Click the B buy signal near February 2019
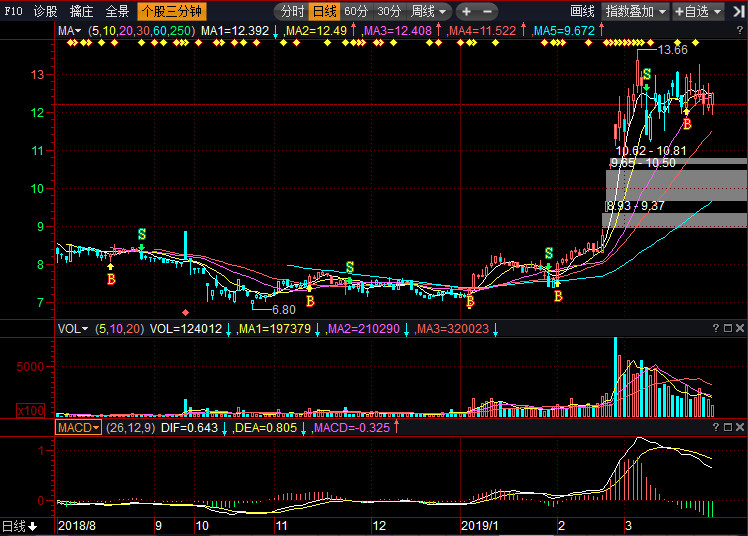This screenshot has height=536, width=748. click(558, 297)
